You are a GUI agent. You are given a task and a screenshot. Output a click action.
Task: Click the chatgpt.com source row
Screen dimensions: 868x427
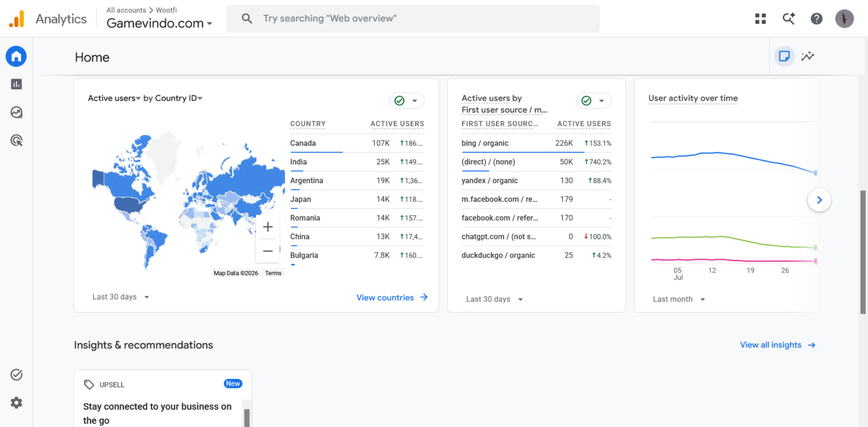point(536,237)
